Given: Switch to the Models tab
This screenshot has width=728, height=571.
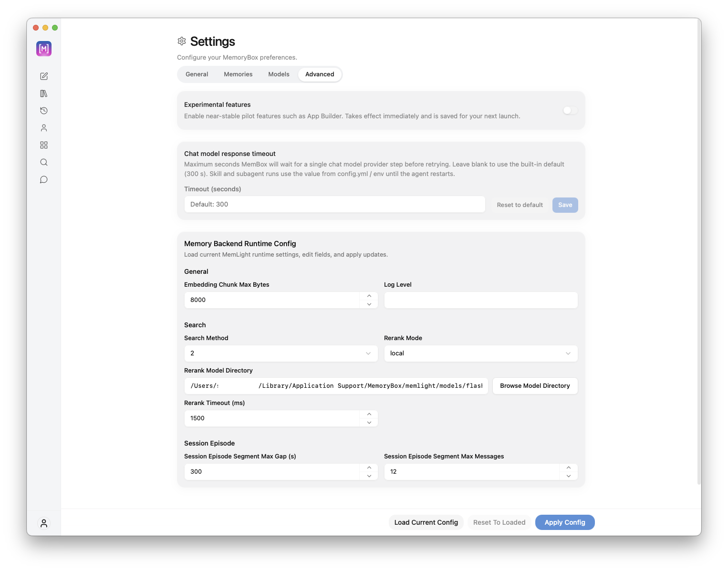Looking at the screenshot, I should [x=279, y=74].
